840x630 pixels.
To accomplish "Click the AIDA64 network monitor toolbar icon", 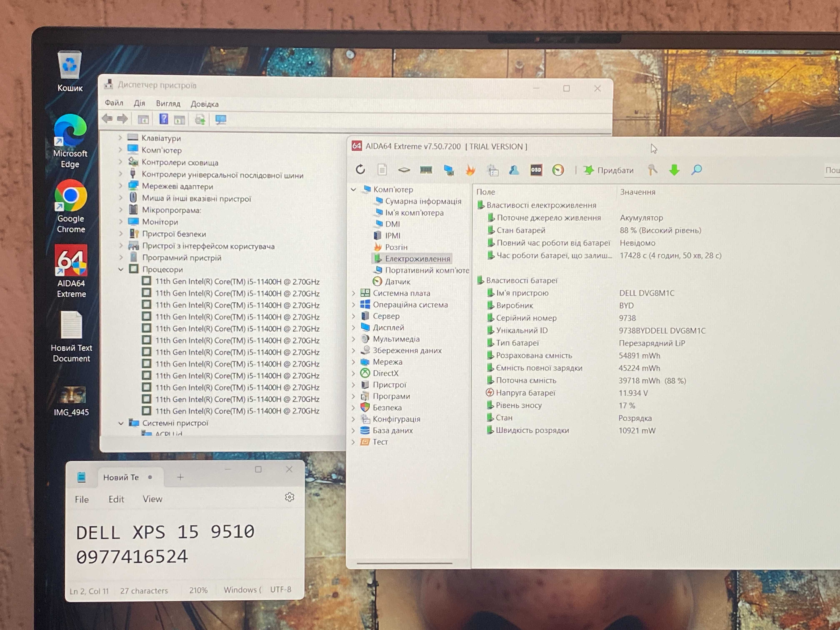I will (x=449, y=170).
